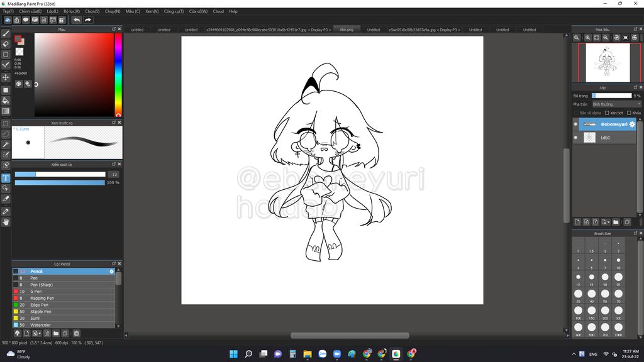Click the layer Độ trong opacity slider

611,96
